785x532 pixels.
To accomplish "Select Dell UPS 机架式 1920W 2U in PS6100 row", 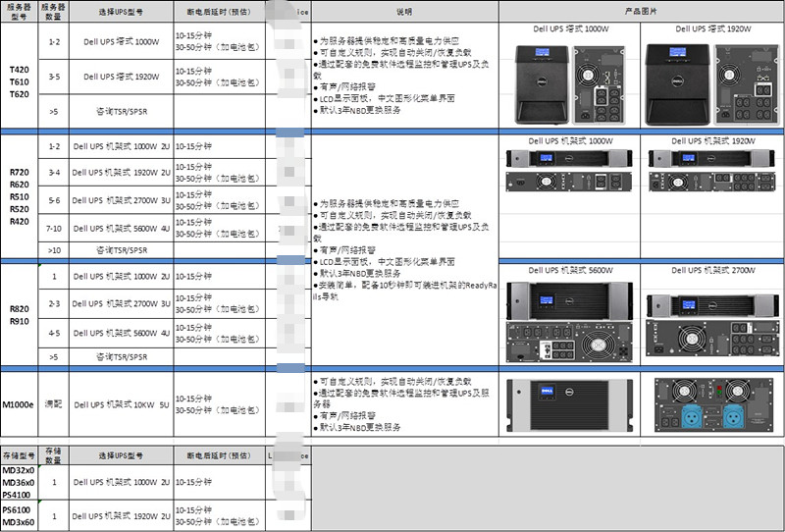I will [121, 516].
